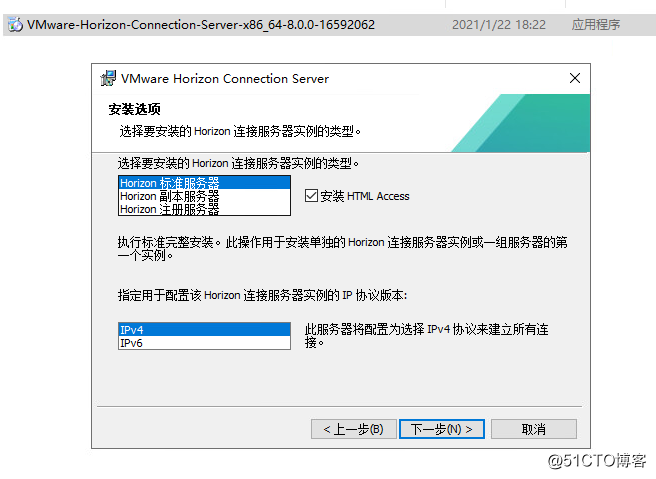
Task: Click the 应用程序 type cell
Action: (596, 25)
